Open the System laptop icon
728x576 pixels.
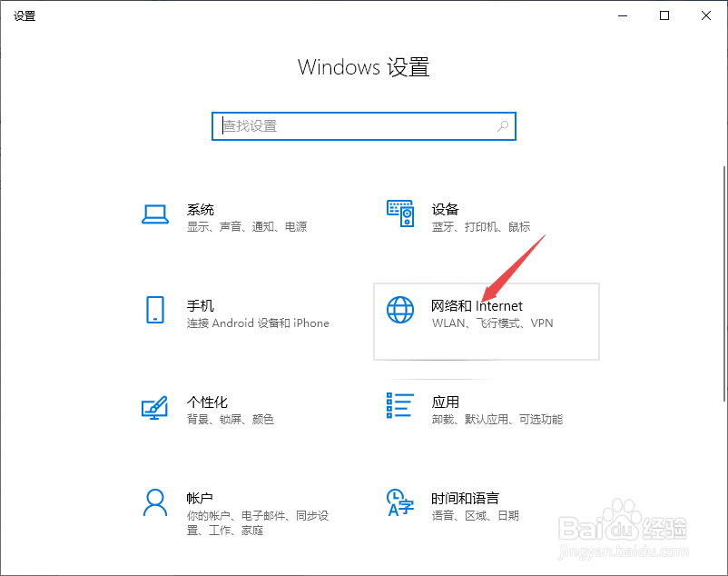point(155,214)
